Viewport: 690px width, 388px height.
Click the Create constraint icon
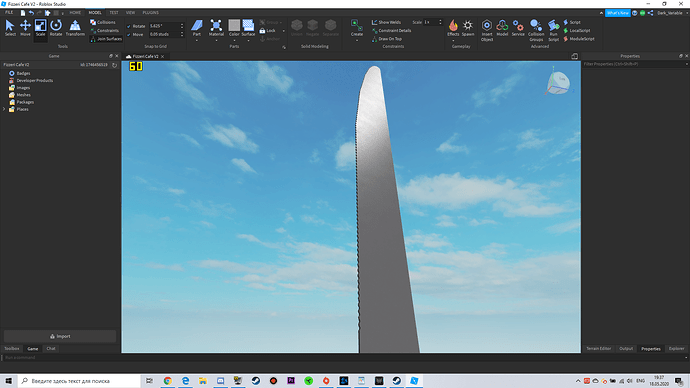click(357, 26)
